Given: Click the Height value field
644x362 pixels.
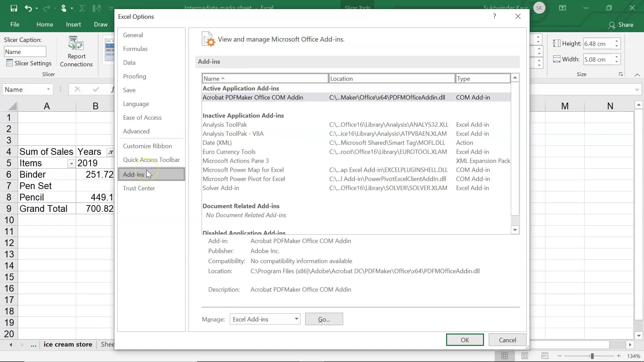Looking at the screenshot, I should coord(598,44).
